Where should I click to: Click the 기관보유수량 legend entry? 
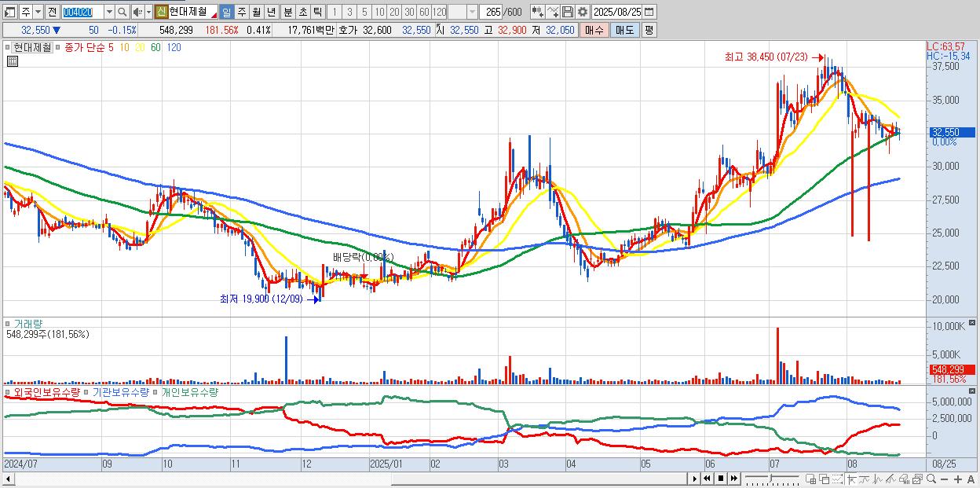121,391
